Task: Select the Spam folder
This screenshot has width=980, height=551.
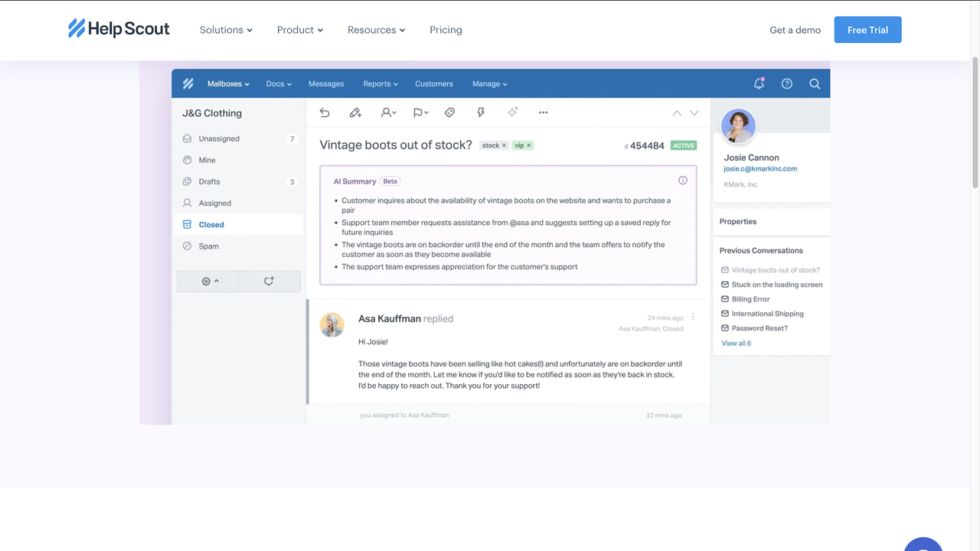Action: point(239,246)
